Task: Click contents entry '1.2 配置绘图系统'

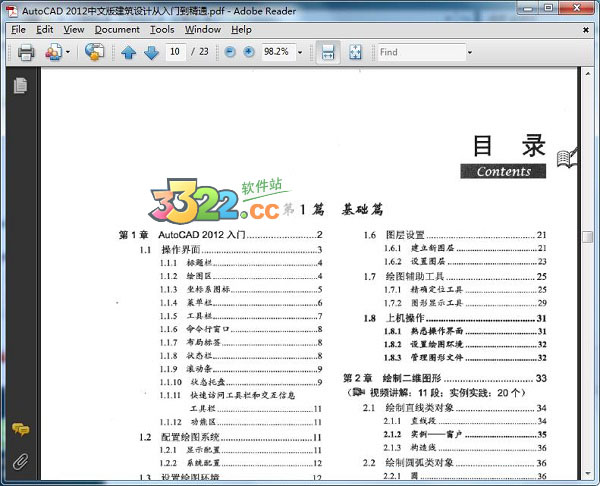Action: pyautogui.click(x=231, y=437)
